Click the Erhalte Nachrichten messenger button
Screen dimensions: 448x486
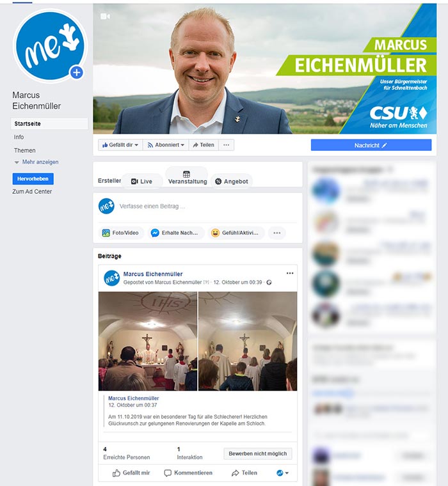(x=175, y=233)
